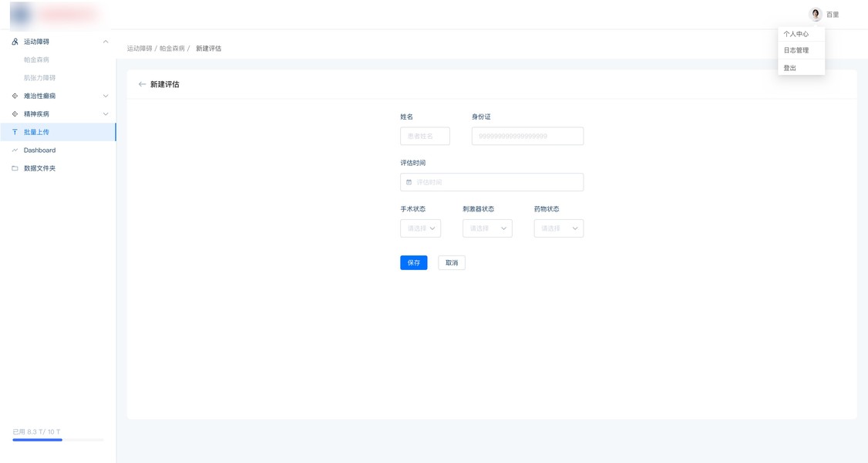Click the 批量上传 upload icon
868x463 pixels.
tap(15, 132)
